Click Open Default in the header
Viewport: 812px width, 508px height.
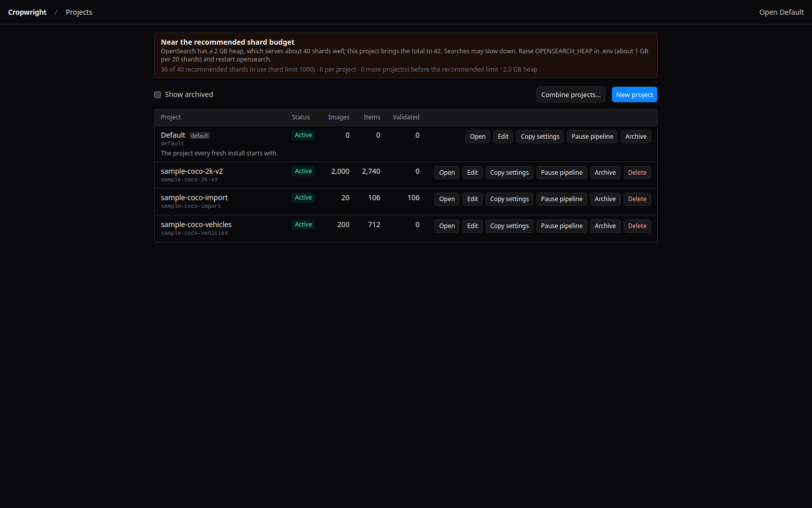pyautogui.click(x=781, y=12)
